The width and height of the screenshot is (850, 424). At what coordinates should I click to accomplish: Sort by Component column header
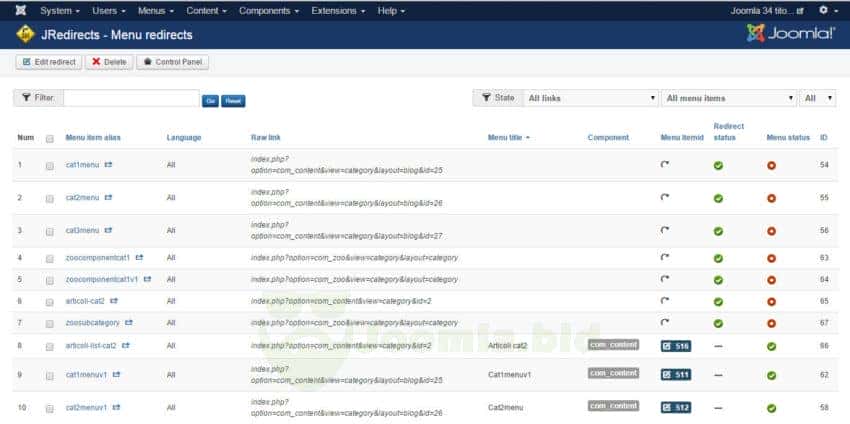[608, 138]
